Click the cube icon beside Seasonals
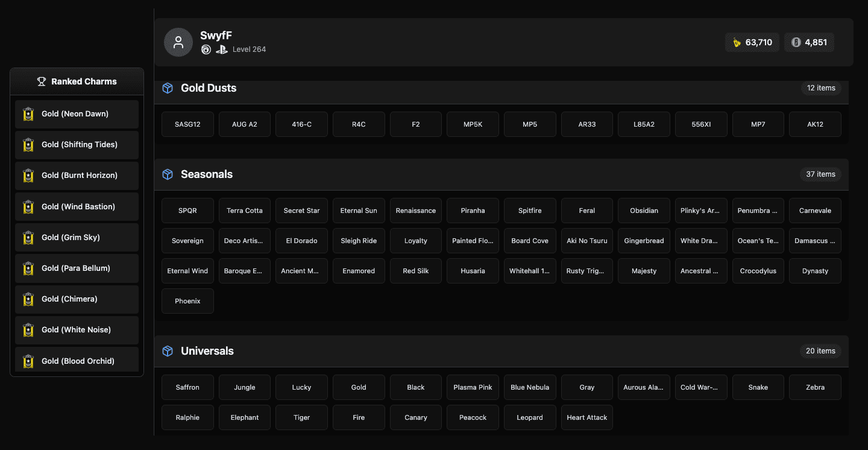The height and width of the screenshot is (450, 868). click(167, 174)
